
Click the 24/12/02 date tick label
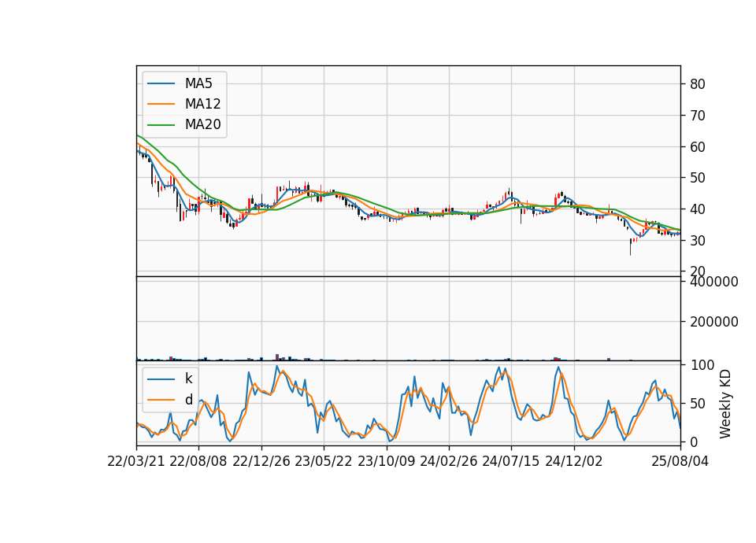(x=574, y=462)
